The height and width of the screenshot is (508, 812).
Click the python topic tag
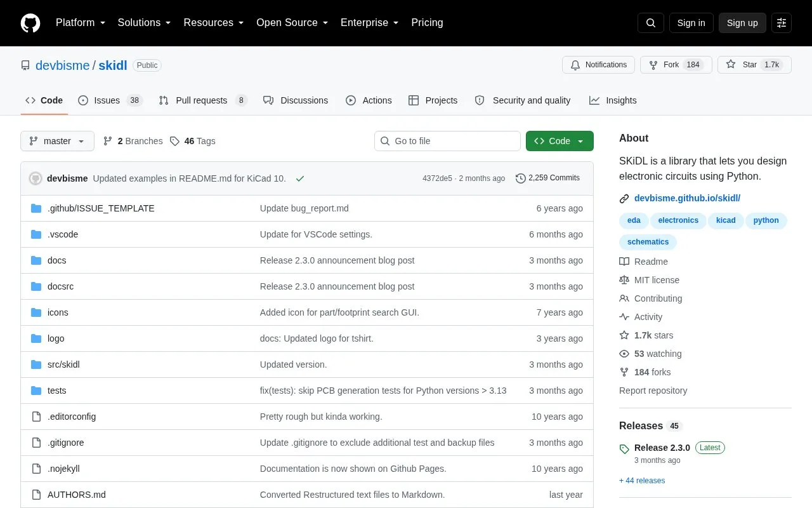(x=766, y=220)
